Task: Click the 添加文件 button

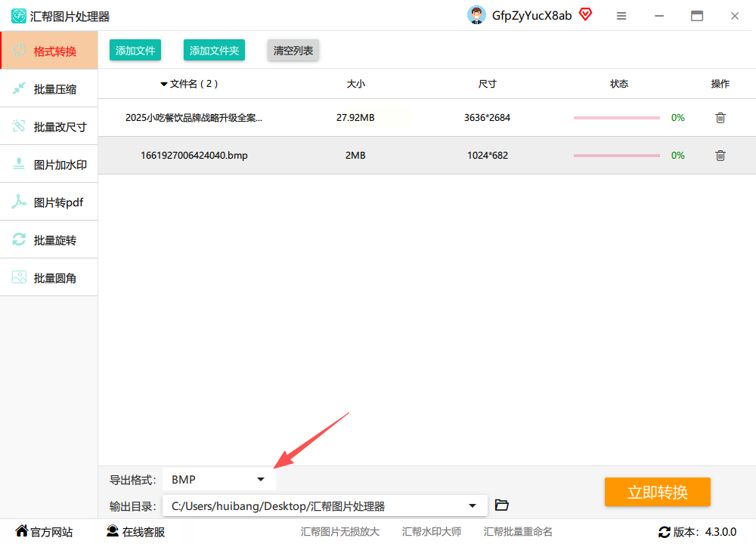Action: pos(135,50)
